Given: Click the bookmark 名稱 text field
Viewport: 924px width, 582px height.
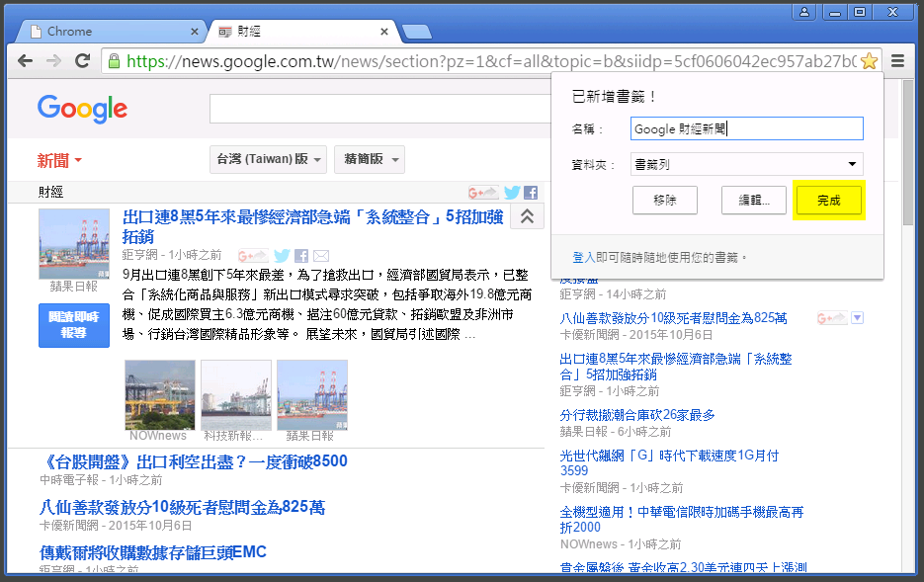Looking at the screenshot, I should point(747,128).
